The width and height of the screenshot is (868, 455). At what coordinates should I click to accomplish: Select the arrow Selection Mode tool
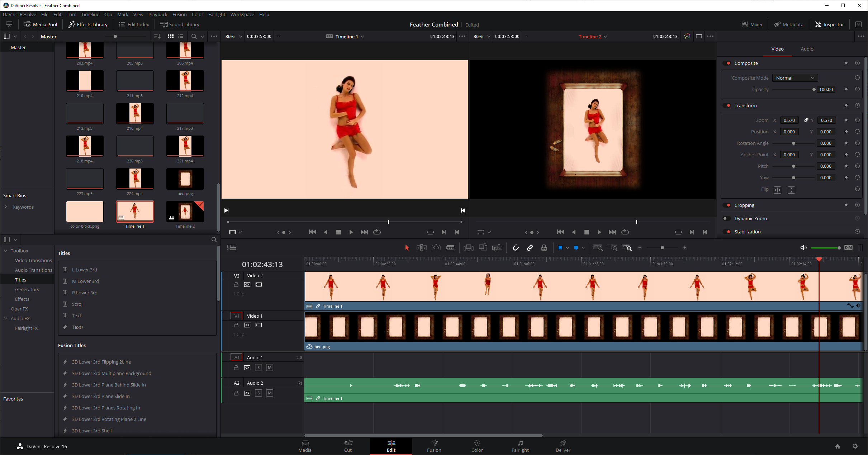pyautogui.click(x=407, y=248)
